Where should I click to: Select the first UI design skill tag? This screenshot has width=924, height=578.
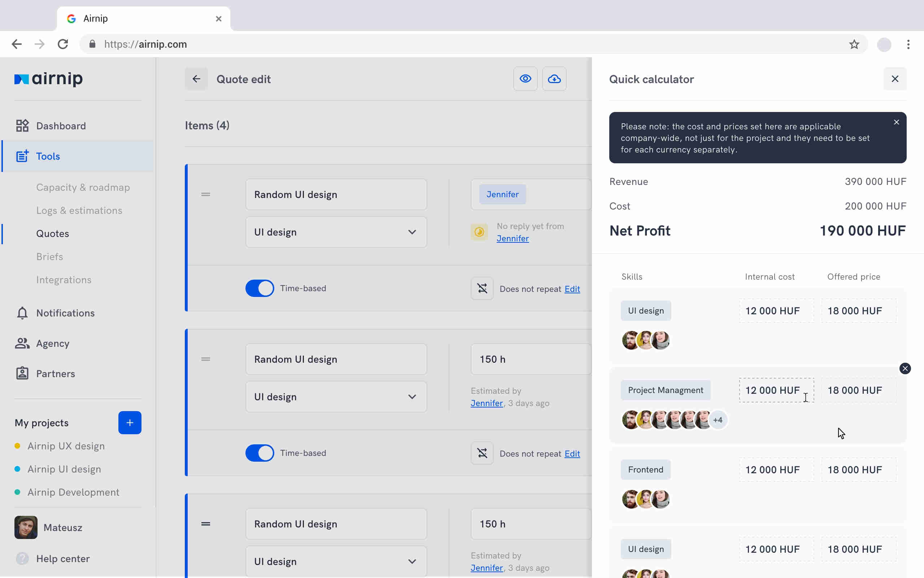coord(646,311)
